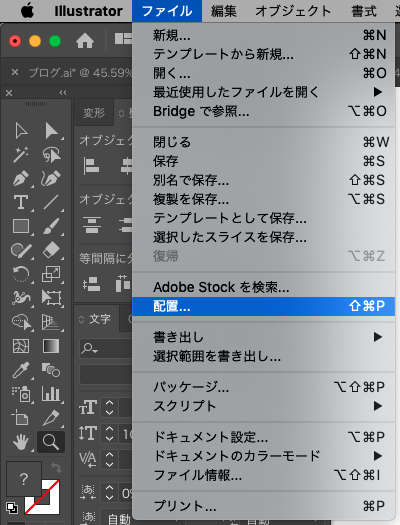Open the オブジェクト menu

pos(293,11)
